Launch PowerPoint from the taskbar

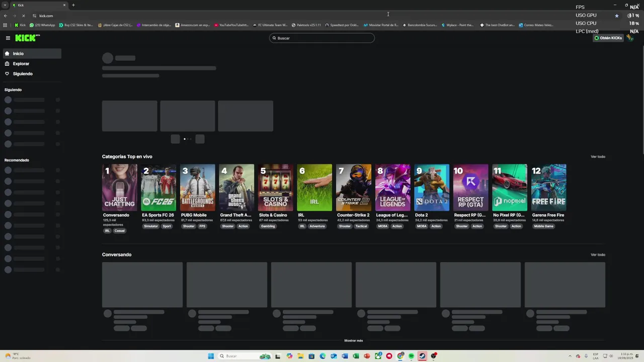367,356
